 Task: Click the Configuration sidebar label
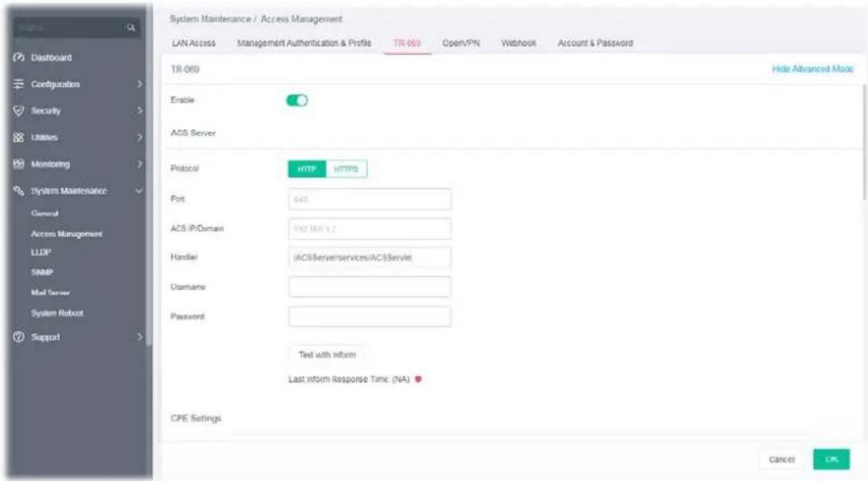(56, 84)
